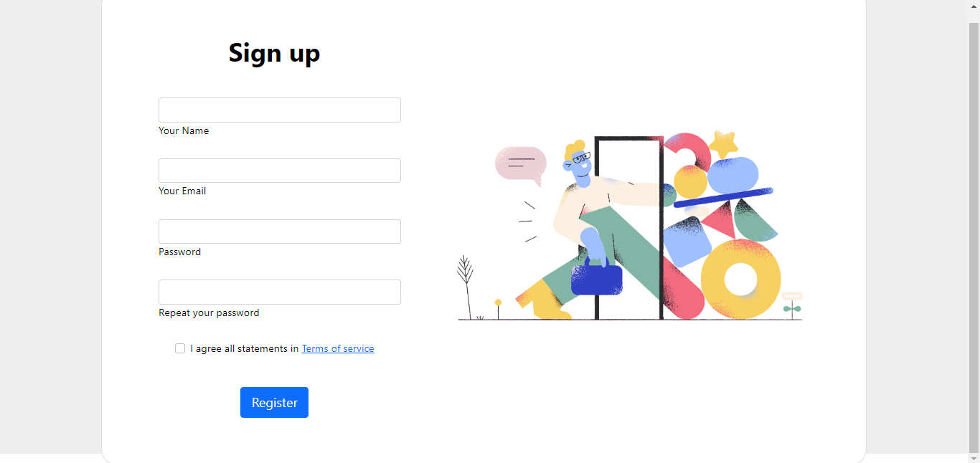Viewport: 980px width, 463px height.
Task: Click the 'Your Name' label text
Action: coord(184,130)
